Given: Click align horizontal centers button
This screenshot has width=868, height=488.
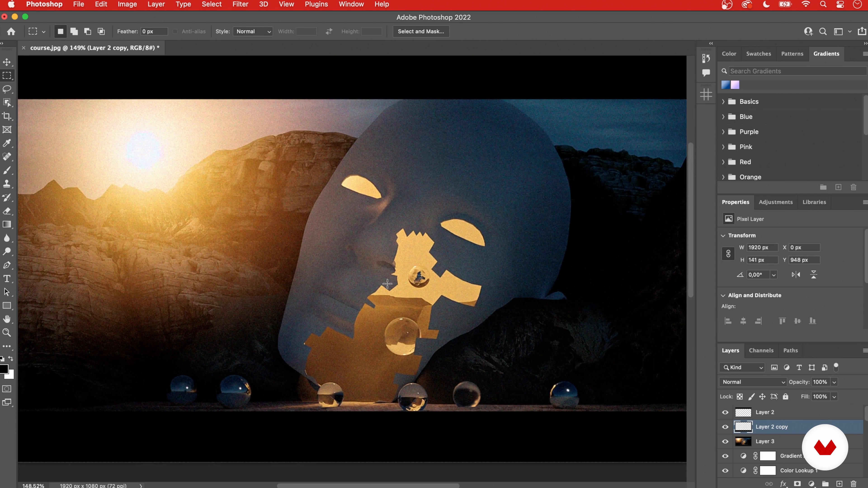Looking at the screenshot, I should click(743, 321).
